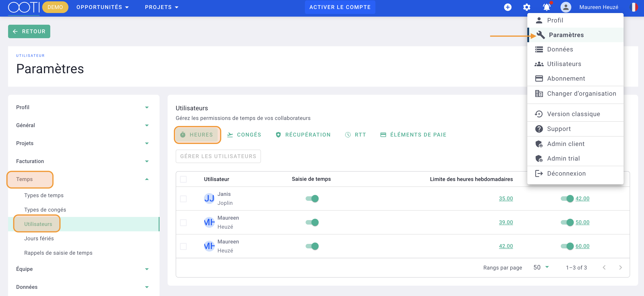Select Types de congés in sidebar
The height and width of the screenshot is (296, 644).
(x=83, y=210)
